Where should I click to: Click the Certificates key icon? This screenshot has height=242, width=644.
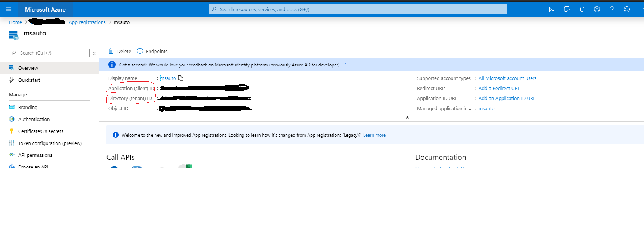[12, 131]
